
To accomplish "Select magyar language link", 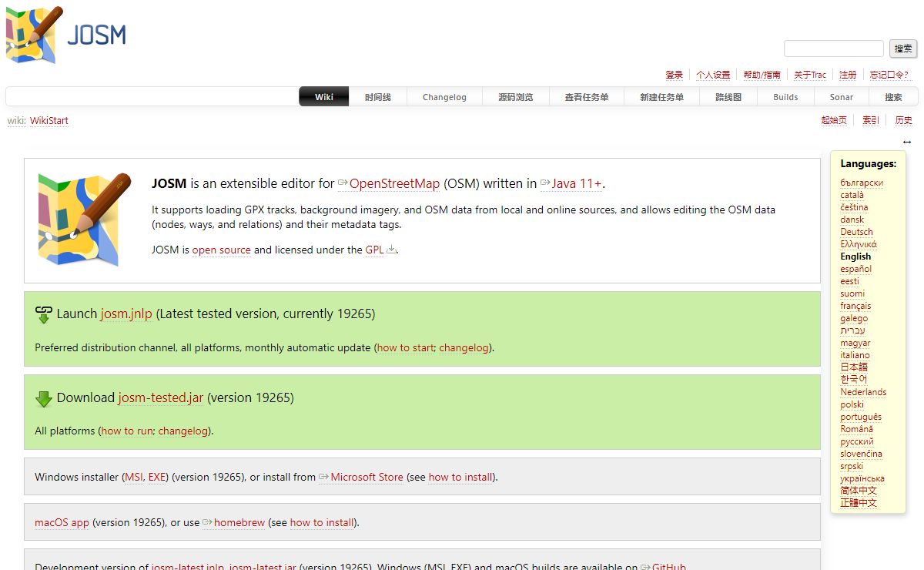I will [x=855, y=343].
